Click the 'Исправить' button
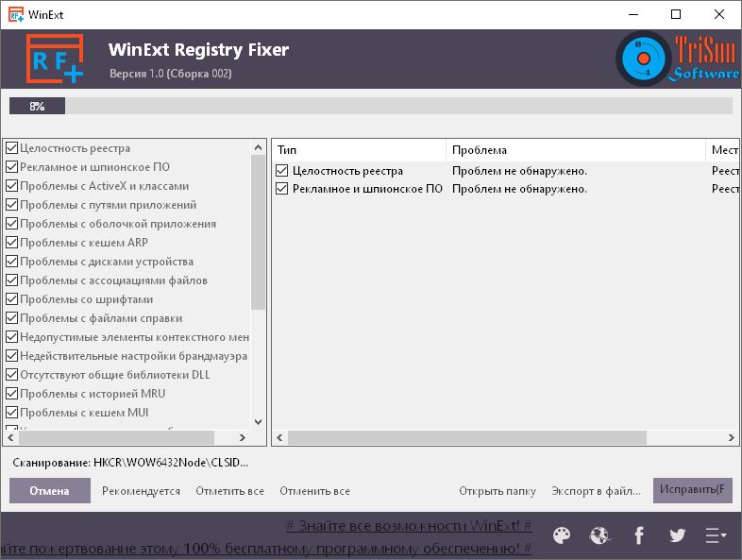 [x=693, y=490]
